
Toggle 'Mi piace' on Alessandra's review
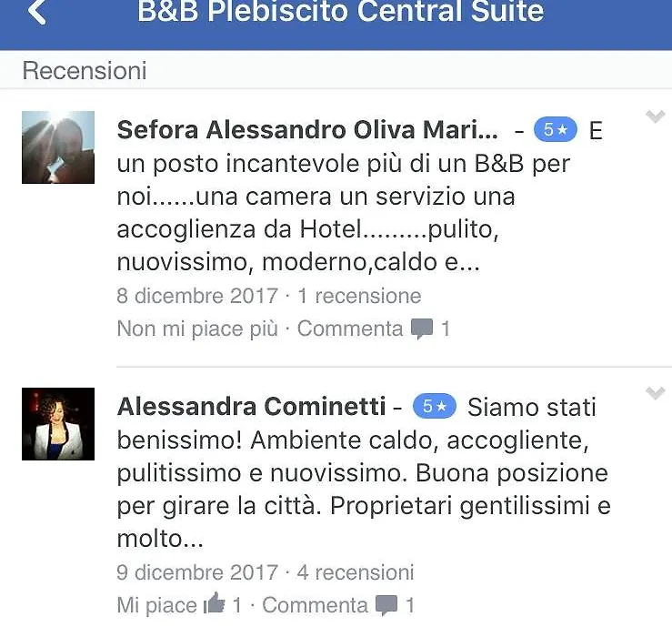[156, 606]
